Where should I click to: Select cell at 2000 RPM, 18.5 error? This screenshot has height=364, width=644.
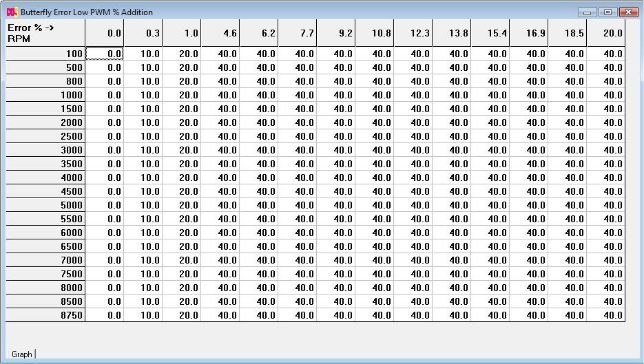[568, 122]
